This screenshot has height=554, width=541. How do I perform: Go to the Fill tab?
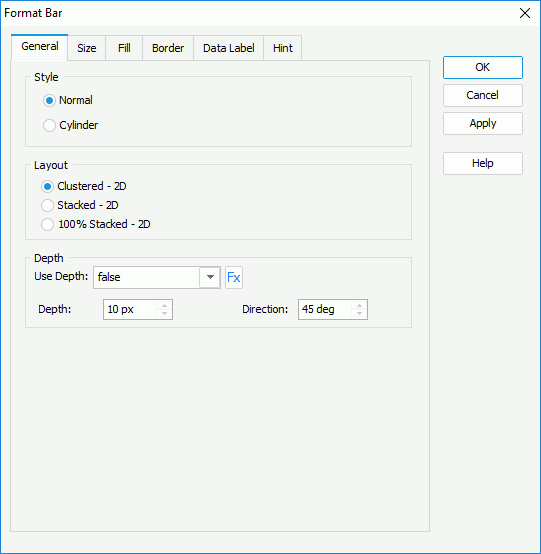click(x=124, y=48)
